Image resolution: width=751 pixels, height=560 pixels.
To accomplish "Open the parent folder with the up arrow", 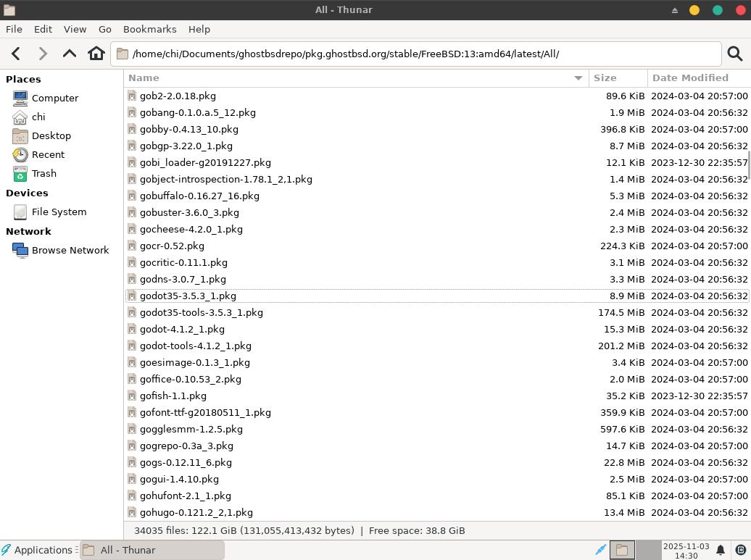I will click(70, 54).
